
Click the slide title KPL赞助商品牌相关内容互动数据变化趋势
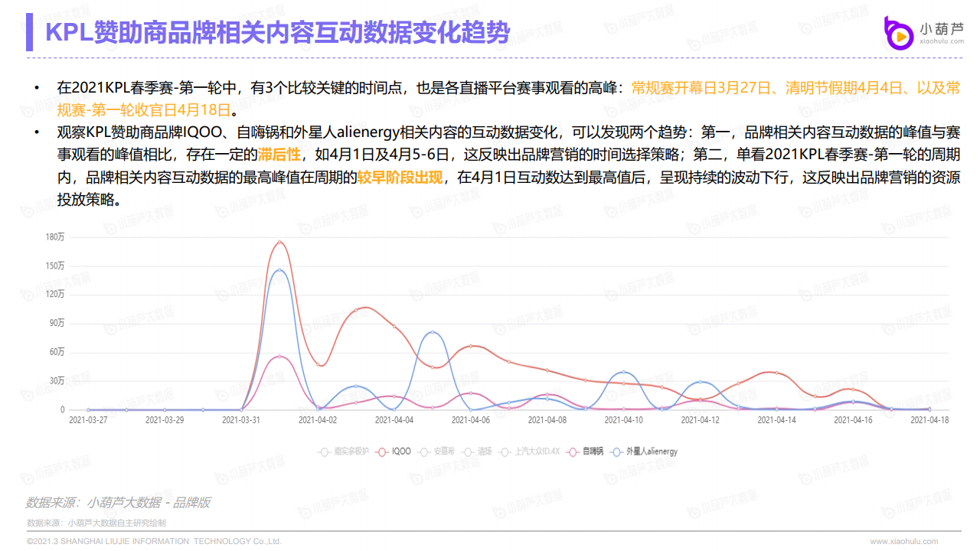point(277,32)
